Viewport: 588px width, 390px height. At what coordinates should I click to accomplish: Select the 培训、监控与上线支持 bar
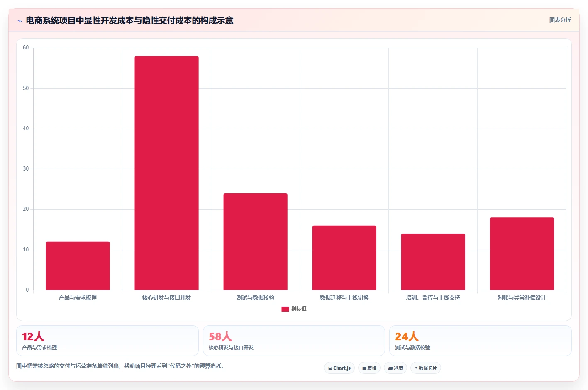(433, 262)
